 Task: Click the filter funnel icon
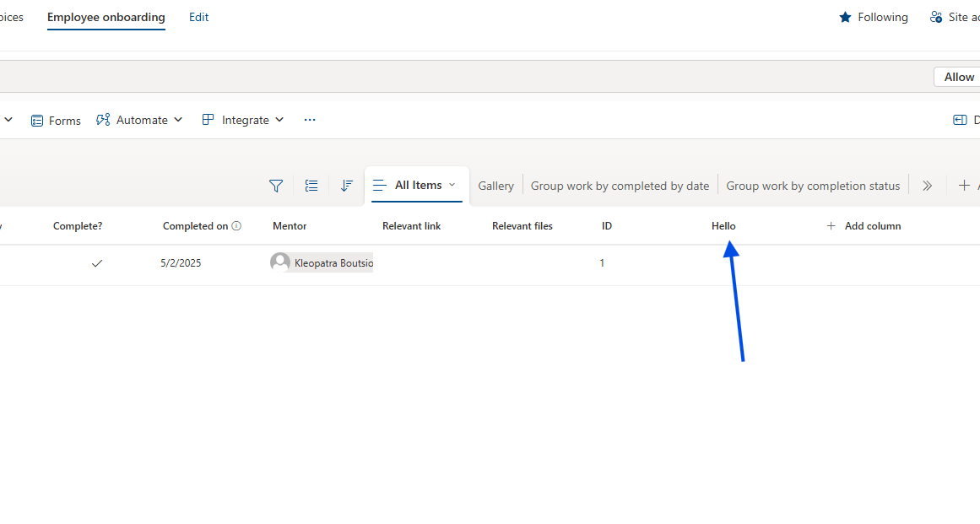click(x=276, y=186)
